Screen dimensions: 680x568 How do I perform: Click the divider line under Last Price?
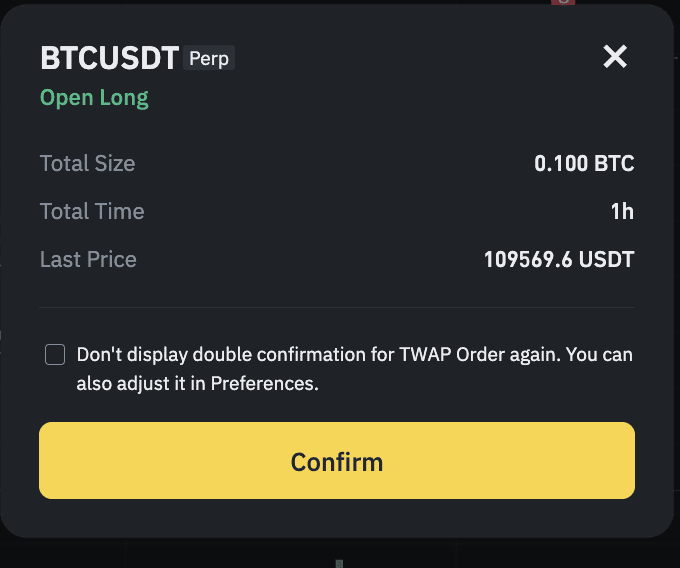click(x=337, y=307)
